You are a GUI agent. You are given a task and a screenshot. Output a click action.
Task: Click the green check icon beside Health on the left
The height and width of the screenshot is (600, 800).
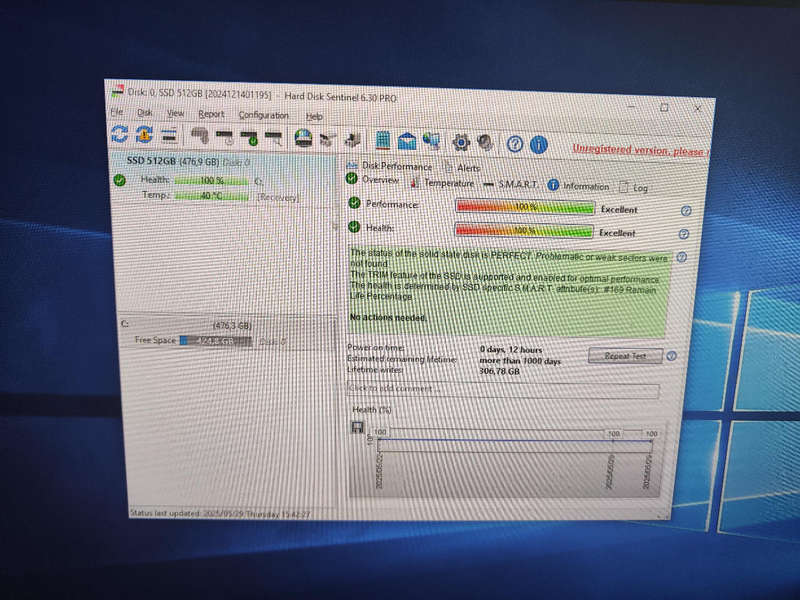point(119,180)
